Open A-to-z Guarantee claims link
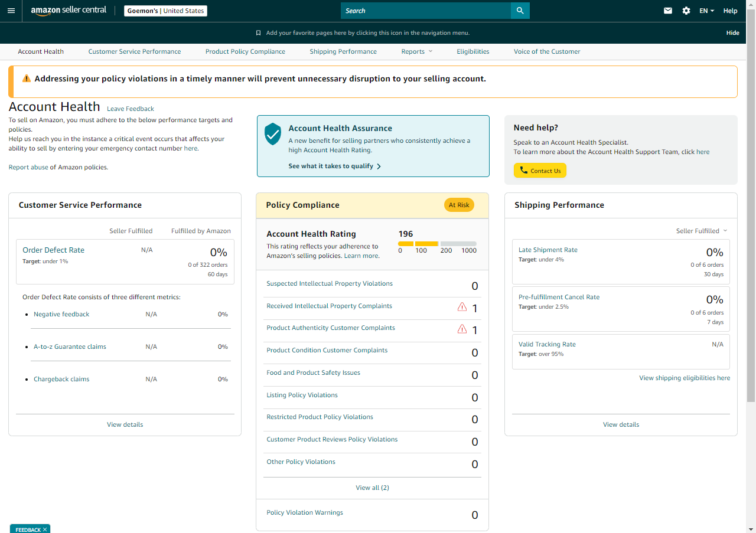 click(x=70, y=347)
